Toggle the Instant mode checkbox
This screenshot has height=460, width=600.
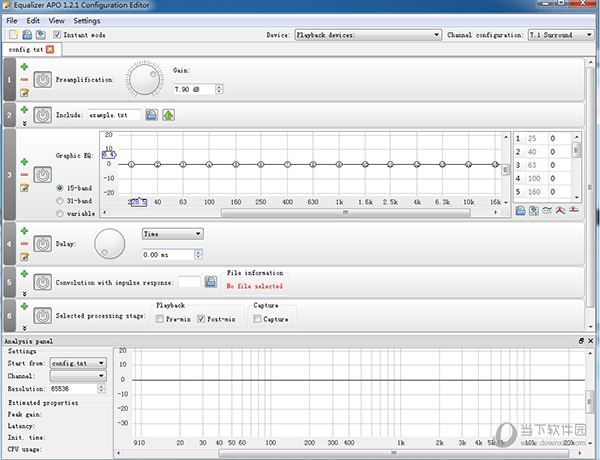(57, 35)
